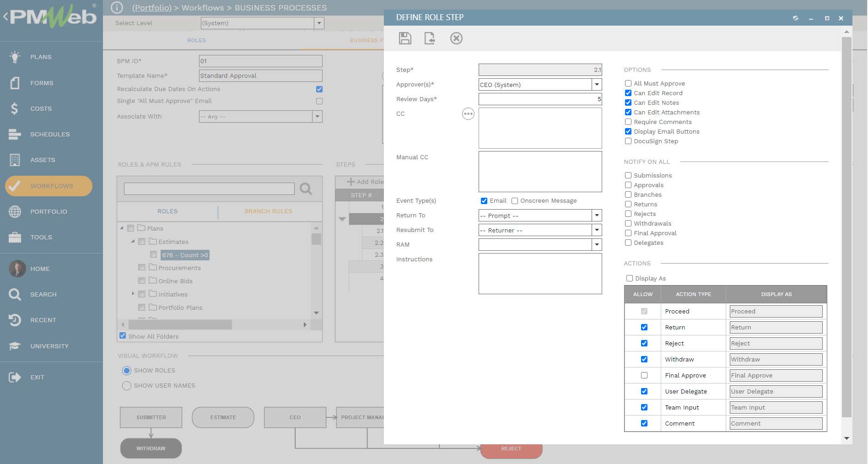Image resolution: width=868 pixels, height=464 pixels.
Task: Toggle the DocuSign Step checkbox
Action: point(628,141)
